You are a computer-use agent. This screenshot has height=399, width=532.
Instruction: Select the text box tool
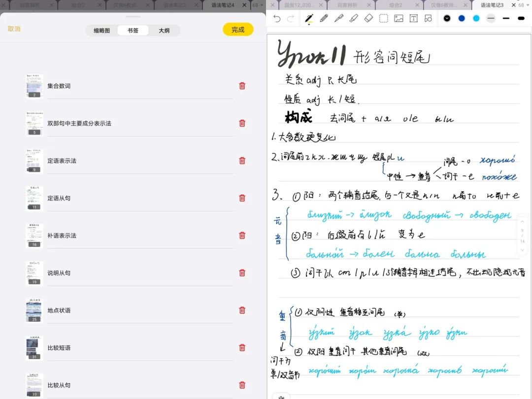pos(414,19)
